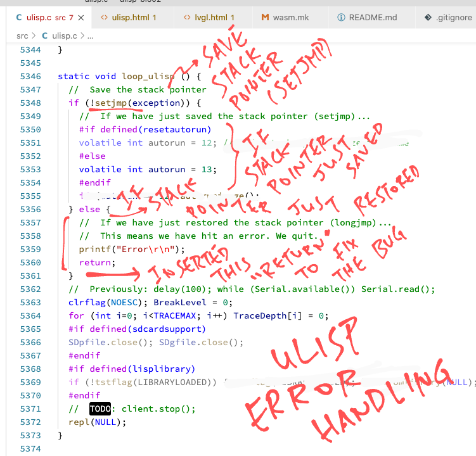Viewport: 476px width, 456px height.
Task: Switch to the wasm.mk tab
Action: pos(290,18)
